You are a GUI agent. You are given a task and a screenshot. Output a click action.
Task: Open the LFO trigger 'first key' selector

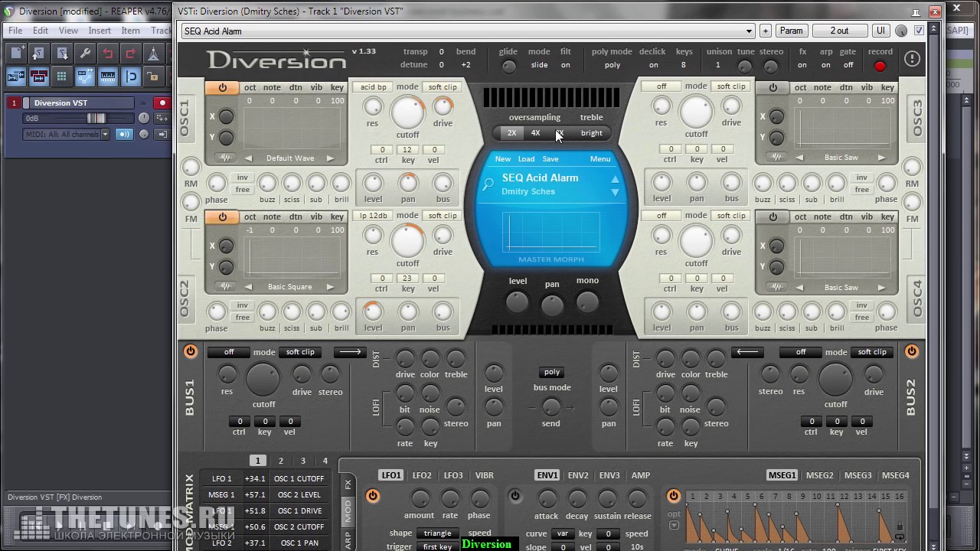[x=437, y=547]
